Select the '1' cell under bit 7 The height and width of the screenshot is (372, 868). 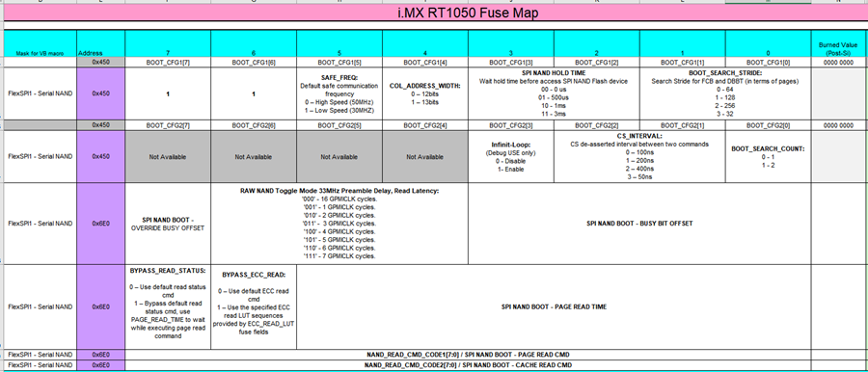(168, 93)
